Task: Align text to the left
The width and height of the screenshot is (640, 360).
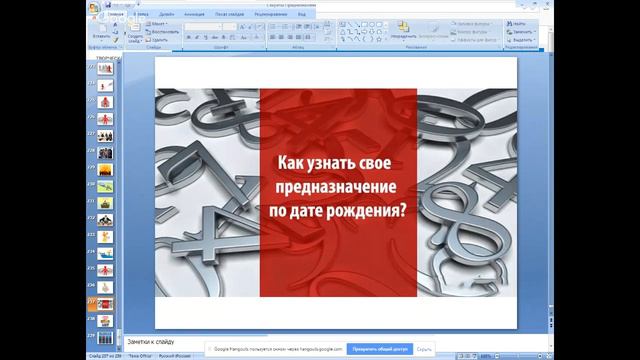Action: coord(272,37)
